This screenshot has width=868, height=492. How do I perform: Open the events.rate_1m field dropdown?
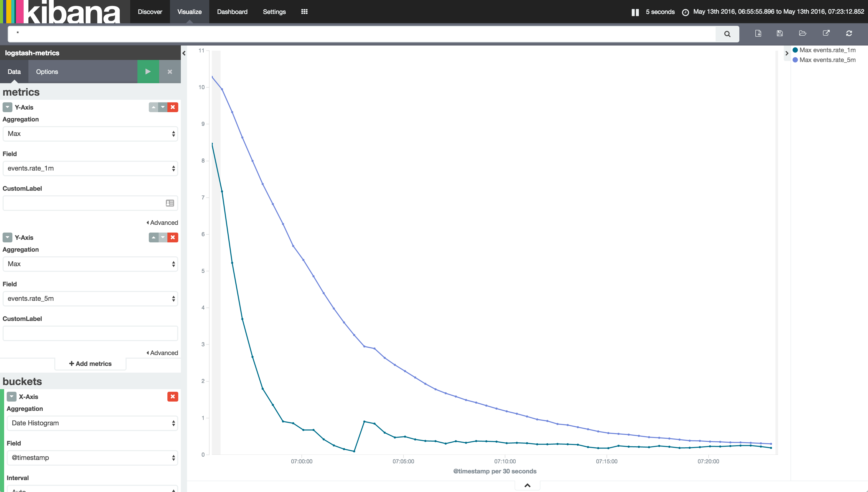pyautogui.click(x=90, y=168)
